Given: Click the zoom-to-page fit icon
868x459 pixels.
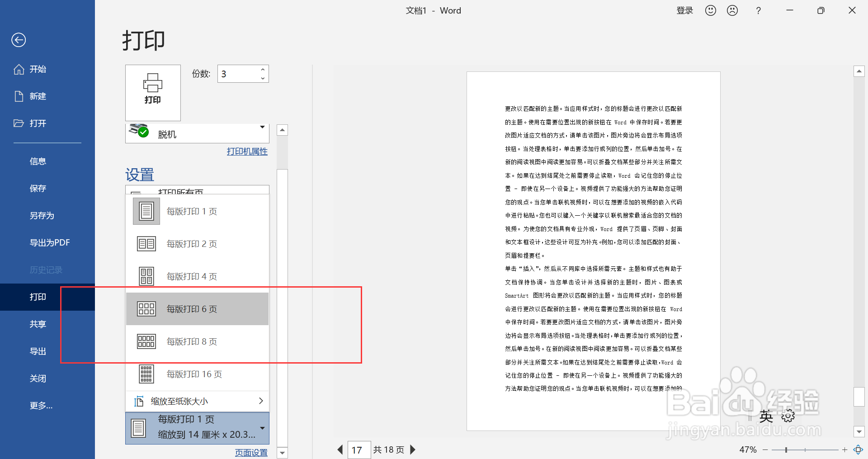Looking at the screenshot, I should [858, 450].
